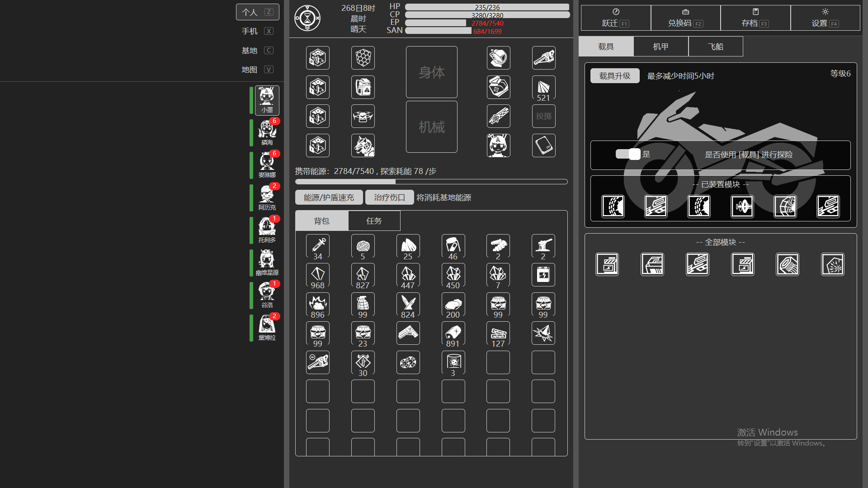Select the 幽绯星原 character portrait

pyautogui.click(x=267, y=263)
